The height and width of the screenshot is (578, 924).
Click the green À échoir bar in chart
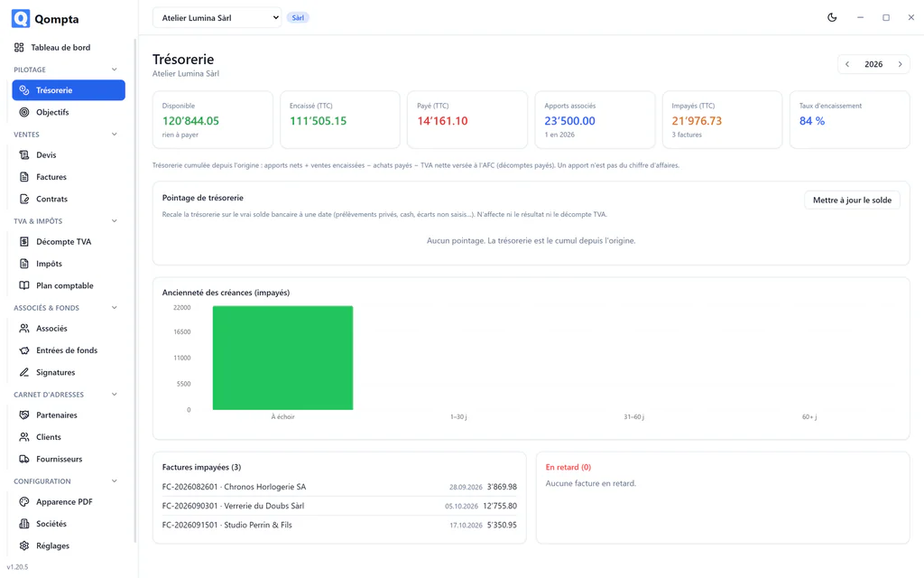282,358
